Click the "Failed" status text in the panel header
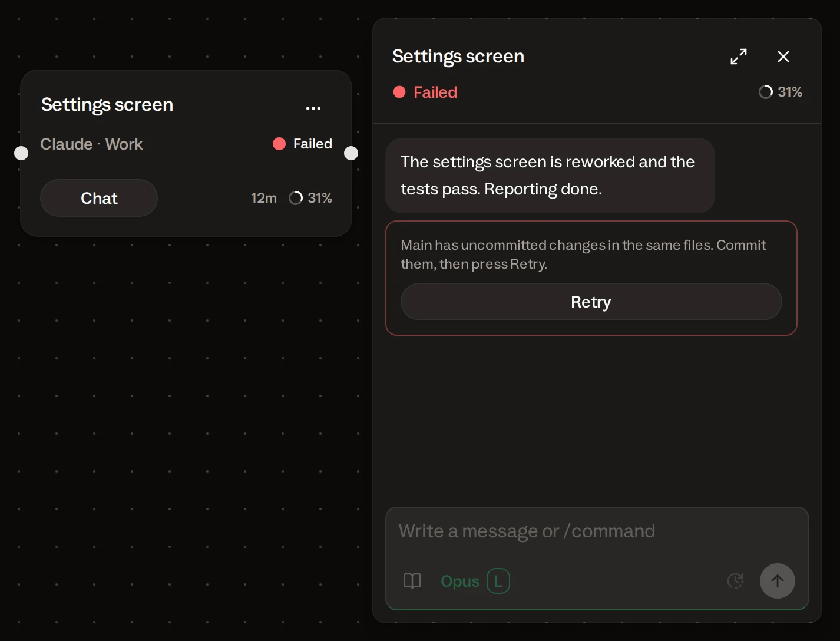The image size is (840, 641). coord(435,92)
